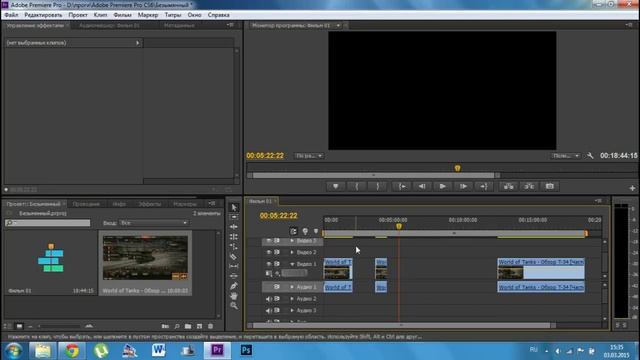
Task: Open the Program monitor zoom level dropdown
Action: [309, 156]
